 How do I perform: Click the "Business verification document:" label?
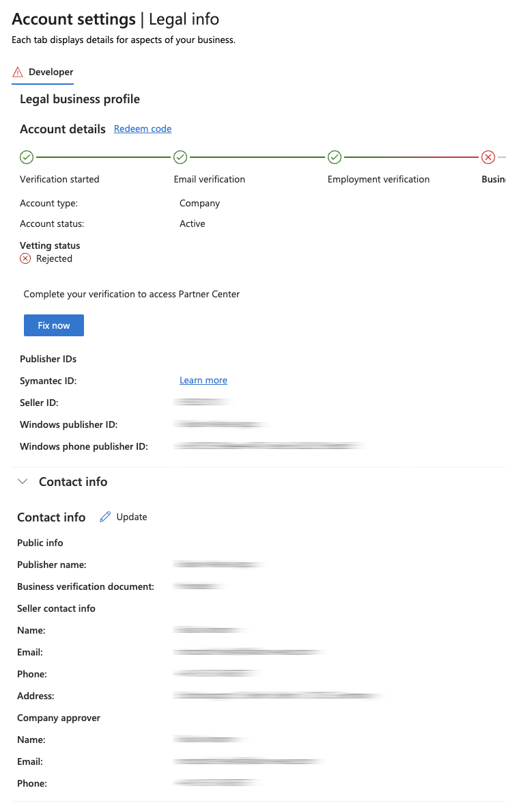click(x=86, y=586)
